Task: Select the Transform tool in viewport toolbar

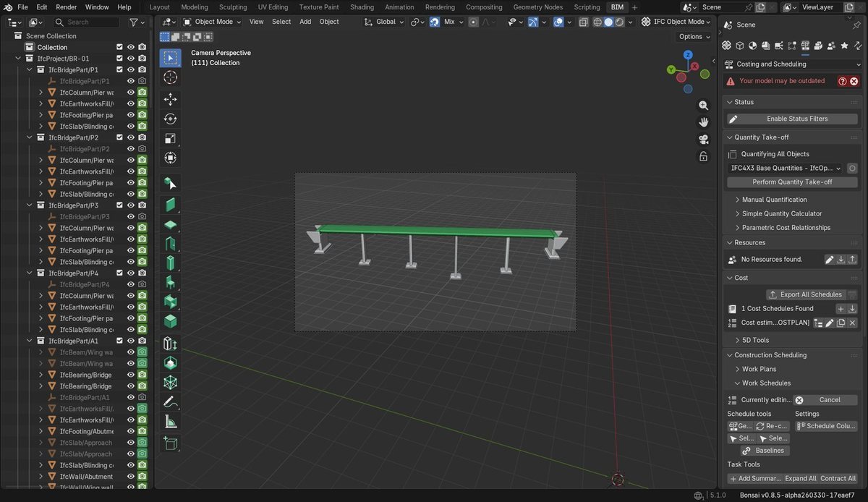Action: point(170,158)
